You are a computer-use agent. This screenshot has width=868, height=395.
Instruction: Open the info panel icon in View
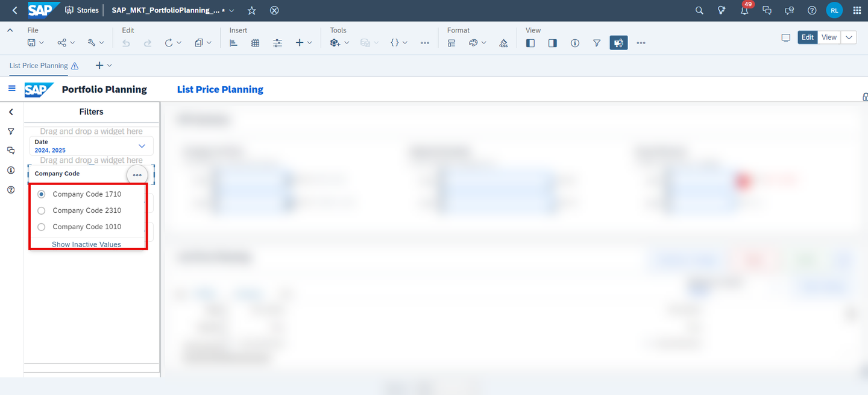(x=575, y=43)
